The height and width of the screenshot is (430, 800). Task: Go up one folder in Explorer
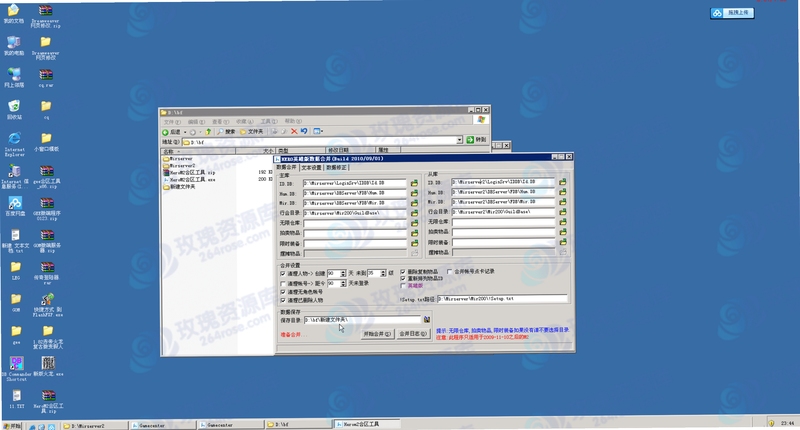[x=208, y=132]
